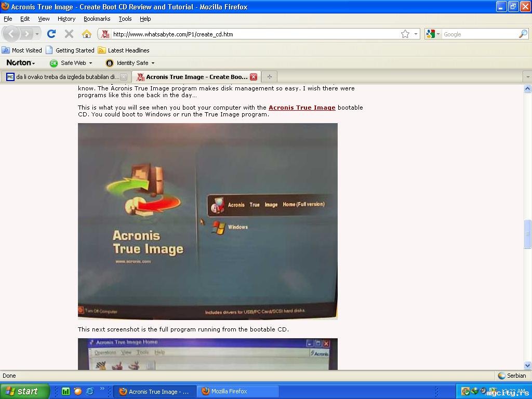Click the 'Done' status bar text
Screen dimensions: 532x399
pyautogui.click(x=9, y=376)
